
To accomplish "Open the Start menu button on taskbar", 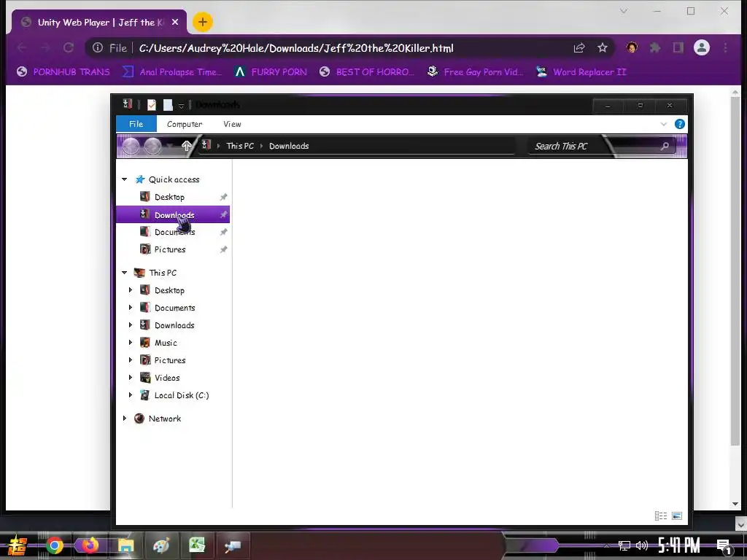I will [18, 545].
